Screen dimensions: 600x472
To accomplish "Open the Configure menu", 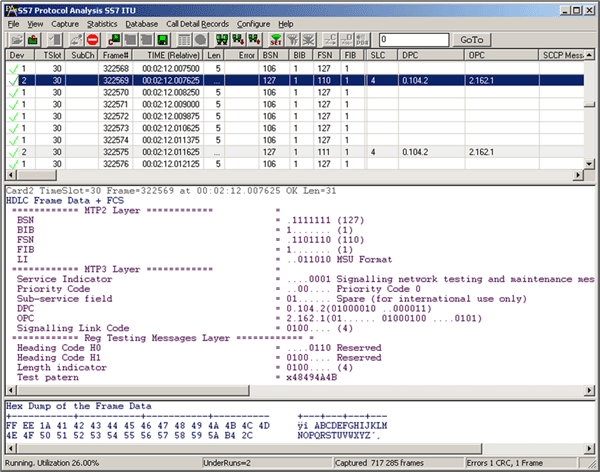I will [253, 24].
